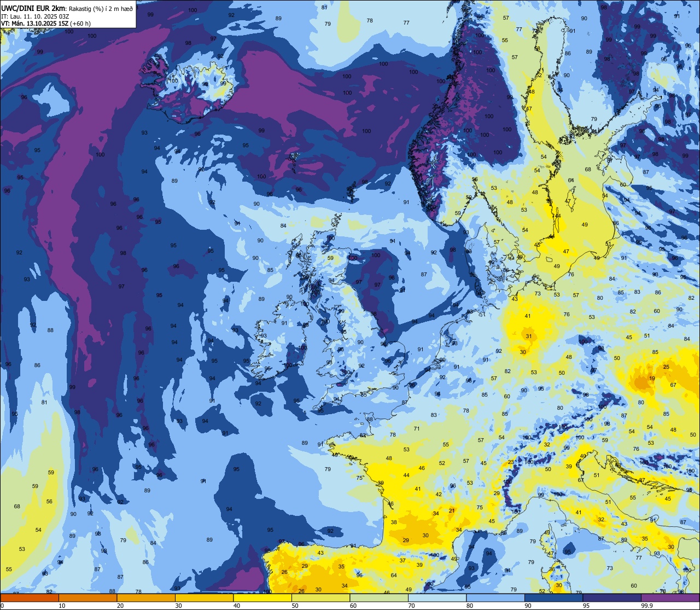Click the humidity value '21' over southern France

coord(452,511)
